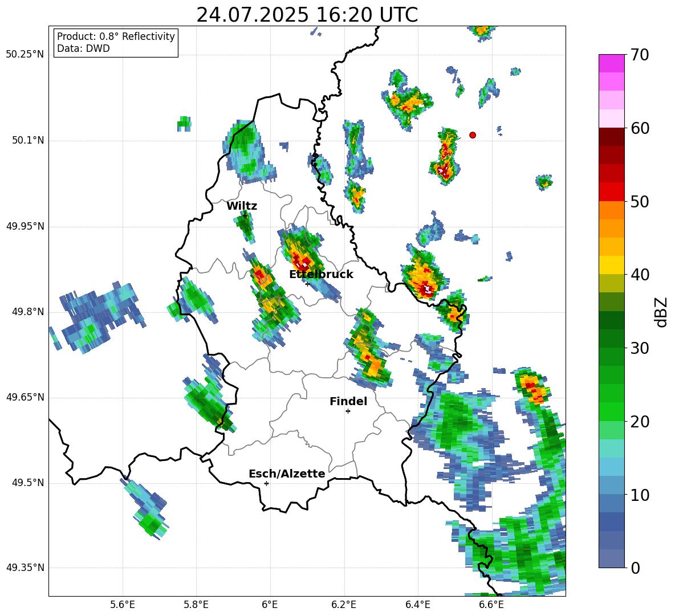Viewport: 675px width, 616px height.
Task: Click the colorbar label 40
Action: 639,275
